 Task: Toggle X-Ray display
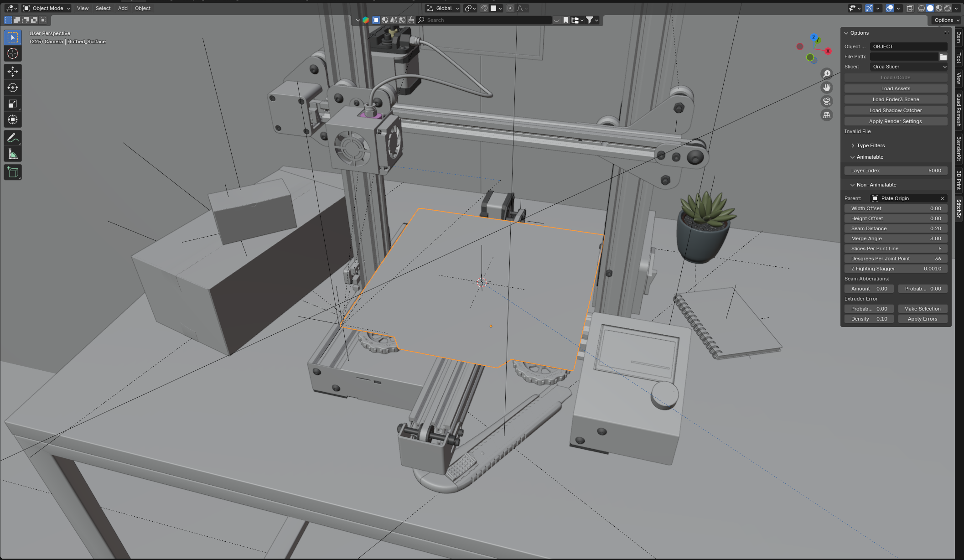pos(910,8)
